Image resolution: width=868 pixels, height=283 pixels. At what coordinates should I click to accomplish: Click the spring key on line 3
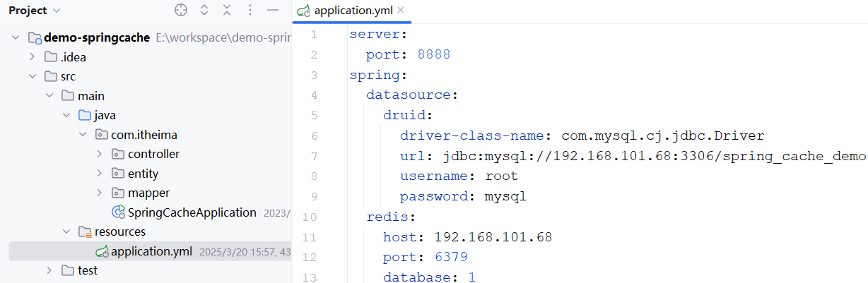(375, 75)
